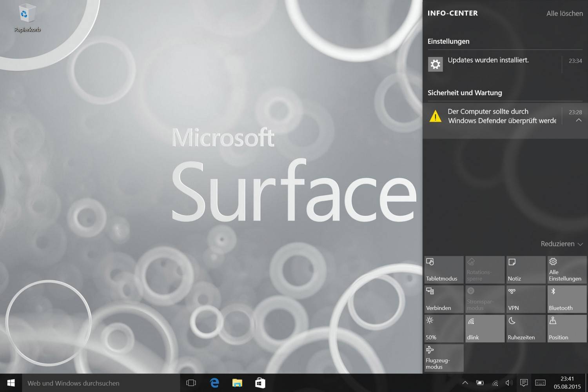Image resolution: width=588 pixels, height=392 pixels.
Task: Open the Updates wurden installiert notification
Action: 505,64
